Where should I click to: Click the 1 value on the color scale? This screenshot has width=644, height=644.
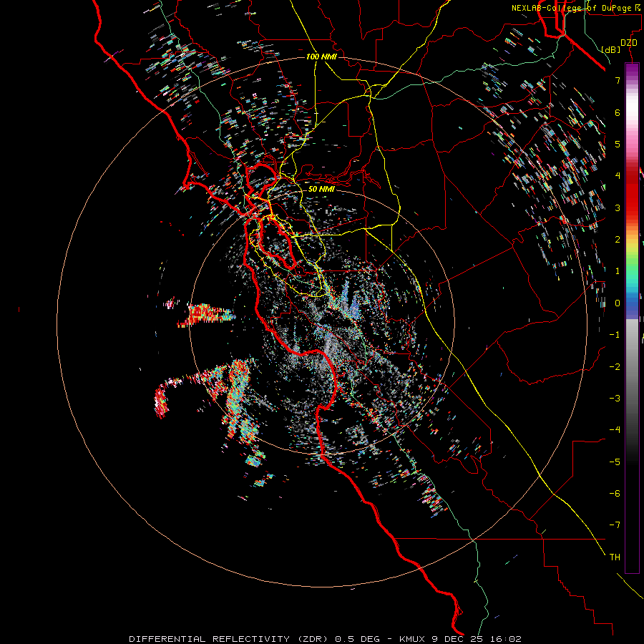click(618, 271)
